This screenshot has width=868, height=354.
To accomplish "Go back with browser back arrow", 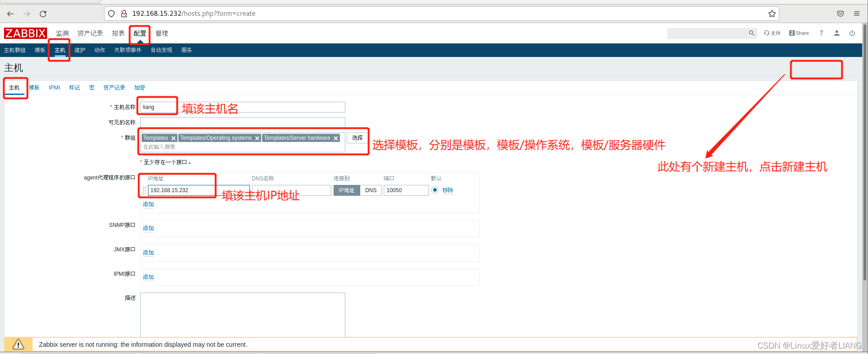I will [10, 14].
